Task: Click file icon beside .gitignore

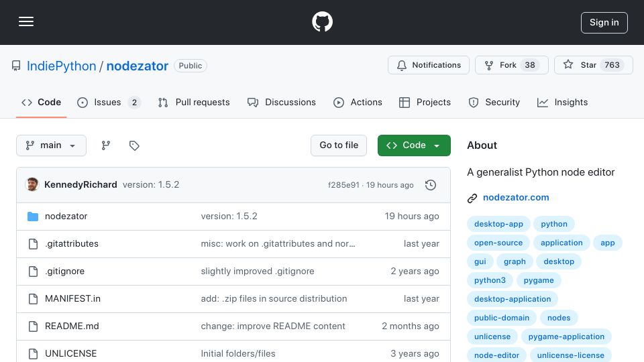Action: 33,271
